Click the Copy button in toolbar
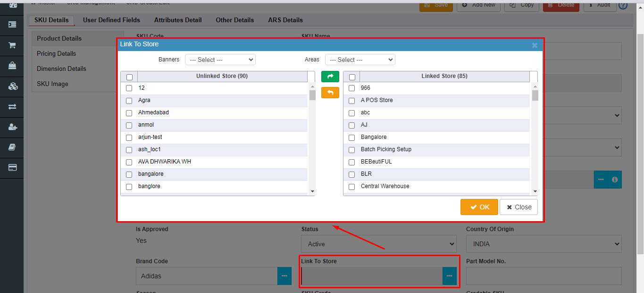 pyautogui.click(x=522, y=5)
